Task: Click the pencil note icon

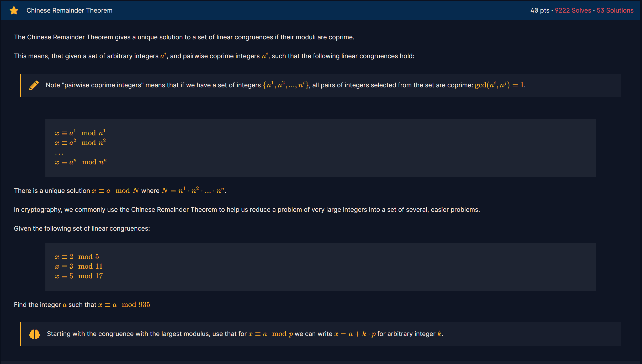Action: tap(34, 85)
